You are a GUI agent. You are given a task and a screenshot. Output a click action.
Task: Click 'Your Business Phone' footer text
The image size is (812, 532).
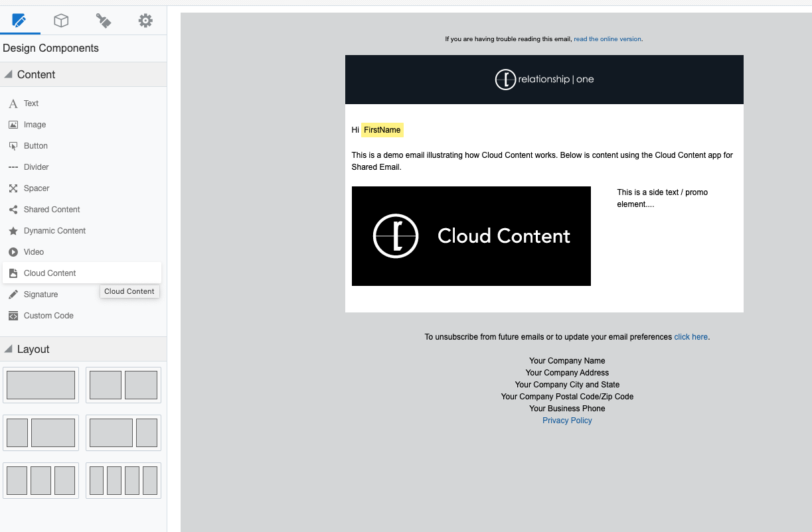[x=567, y=409]
